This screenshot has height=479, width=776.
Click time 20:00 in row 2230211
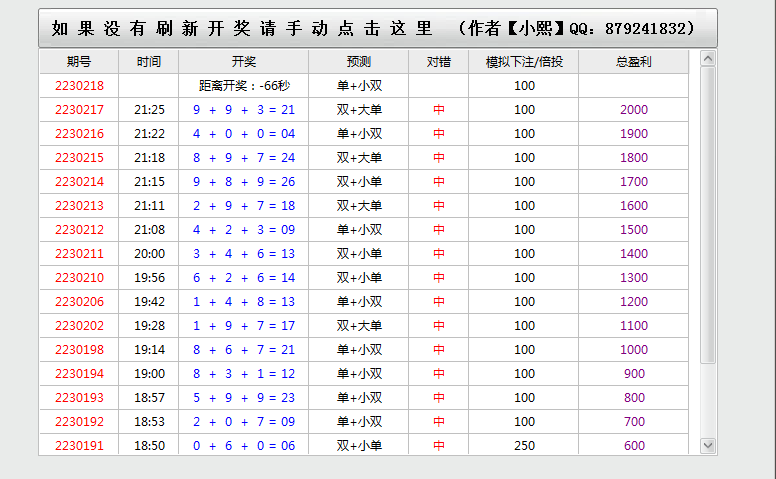[x=149, y=254]
